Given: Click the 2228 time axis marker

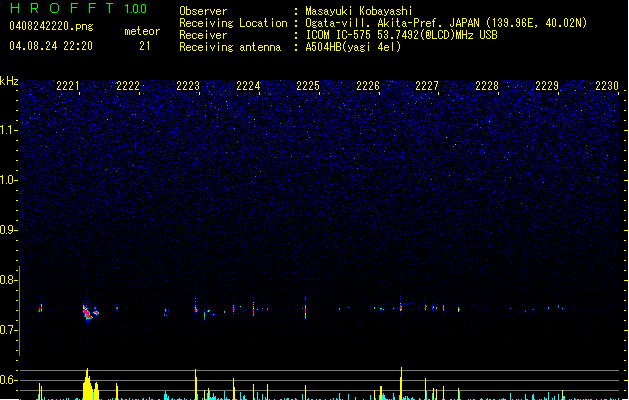Looking at the screenshot, I should tap(487, 86).
